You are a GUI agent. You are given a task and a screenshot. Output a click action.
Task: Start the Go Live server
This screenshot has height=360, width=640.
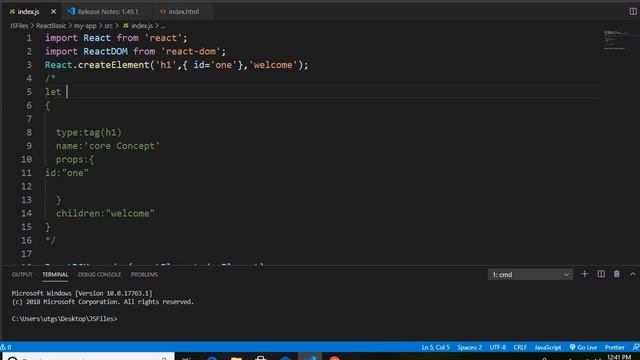tap(583, 347)
